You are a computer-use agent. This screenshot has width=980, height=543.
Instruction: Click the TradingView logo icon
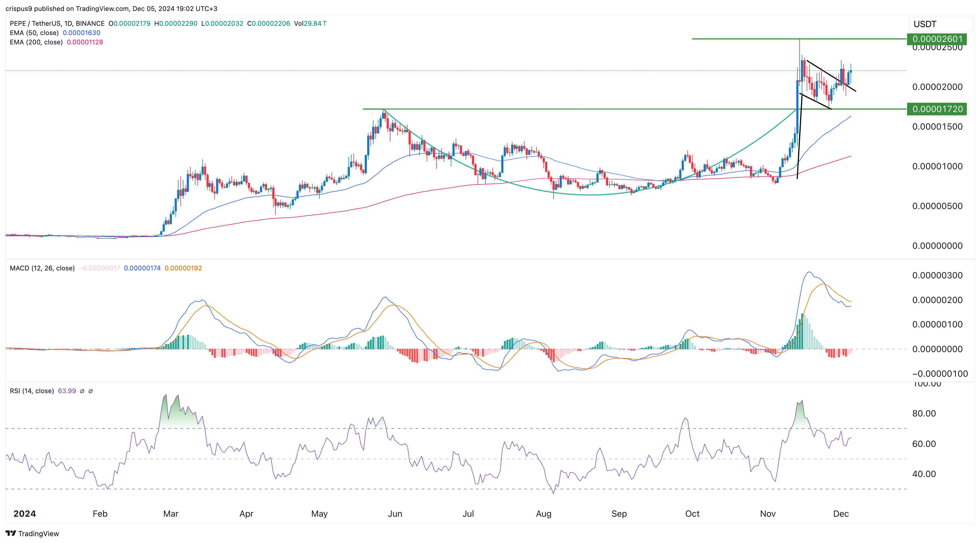click(x=11, y=533)
